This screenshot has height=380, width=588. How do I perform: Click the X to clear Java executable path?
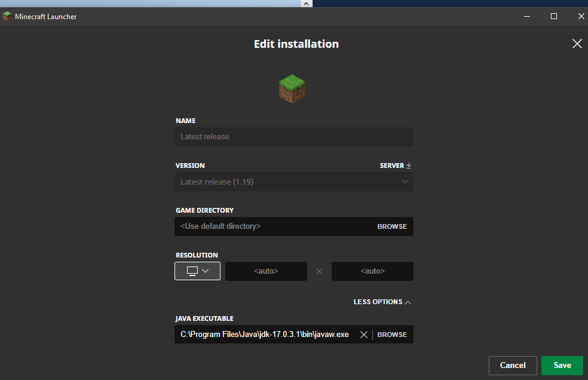(364, 334)
